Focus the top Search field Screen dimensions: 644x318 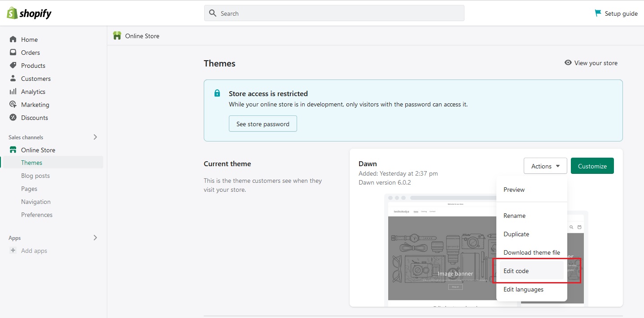tap(334, 13)
